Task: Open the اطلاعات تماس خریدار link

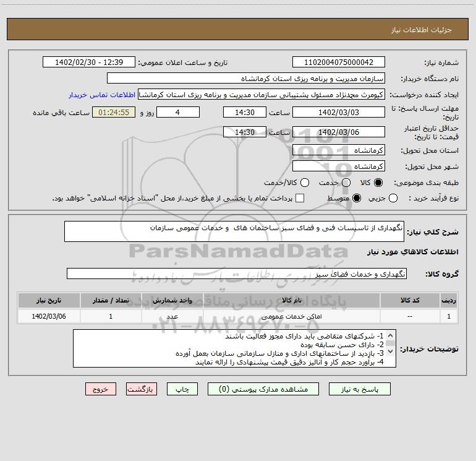Action: (x=102, y=95)
